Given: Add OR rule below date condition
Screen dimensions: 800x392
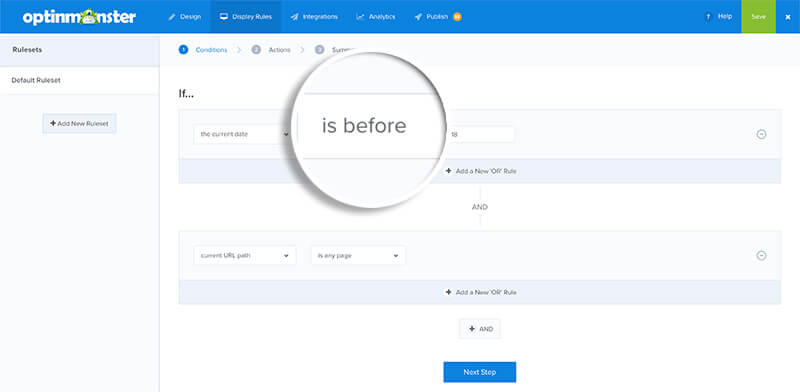Looking at the screenshot, I should [x=480, y=171].
